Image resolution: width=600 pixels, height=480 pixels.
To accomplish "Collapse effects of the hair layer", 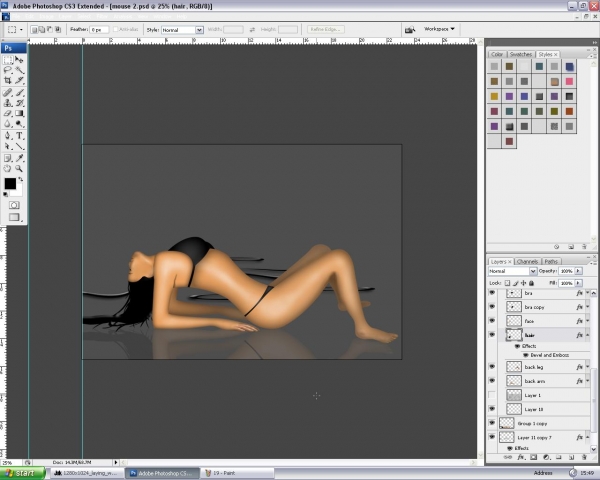I will click(x=588, y=335).
